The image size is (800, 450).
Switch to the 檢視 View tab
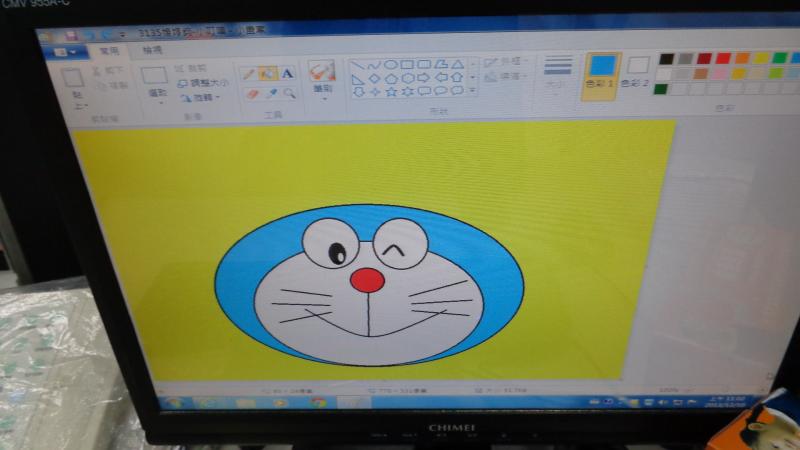click(x=152, y=50)
